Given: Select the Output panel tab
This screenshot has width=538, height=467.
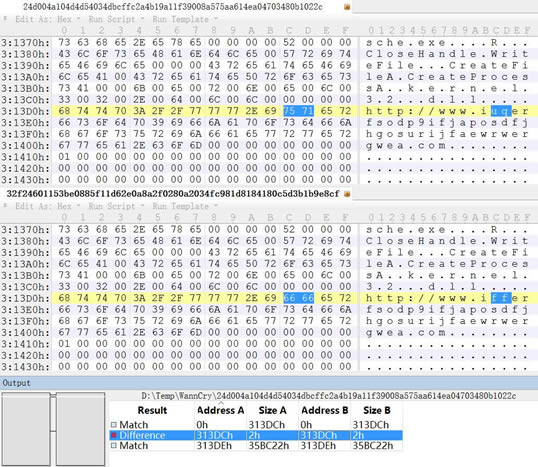Looking at the screenshot, I should pyautogui.click(x=16, y=383).
